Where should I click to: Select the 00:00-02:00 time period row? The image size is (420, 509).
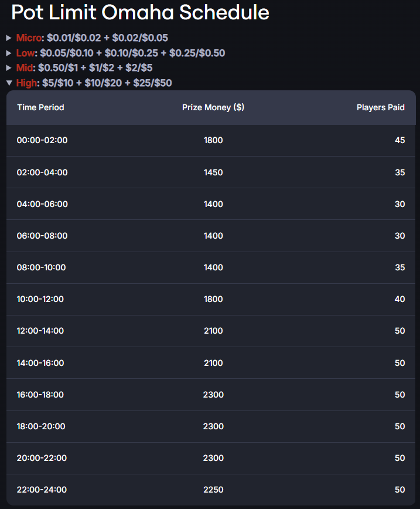tap(211, 140)
